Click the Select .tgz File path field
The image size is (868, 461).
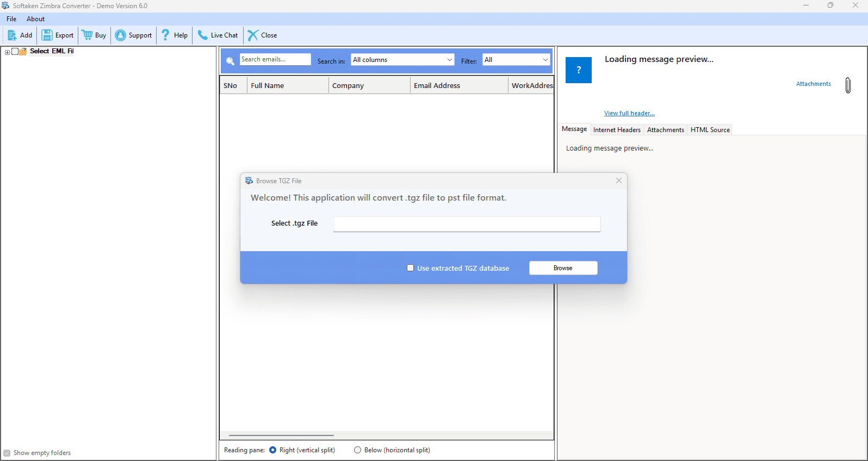(467, 224)
